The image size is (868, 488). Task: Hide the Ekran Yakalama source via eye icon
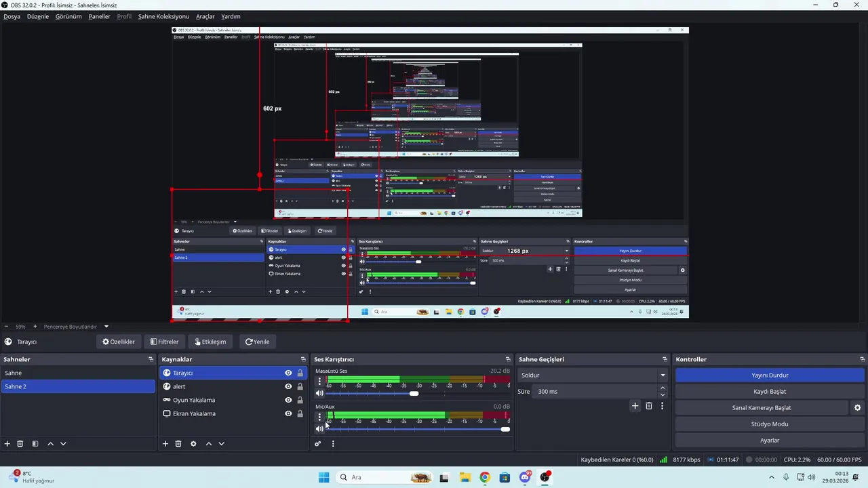coord(288,413)
